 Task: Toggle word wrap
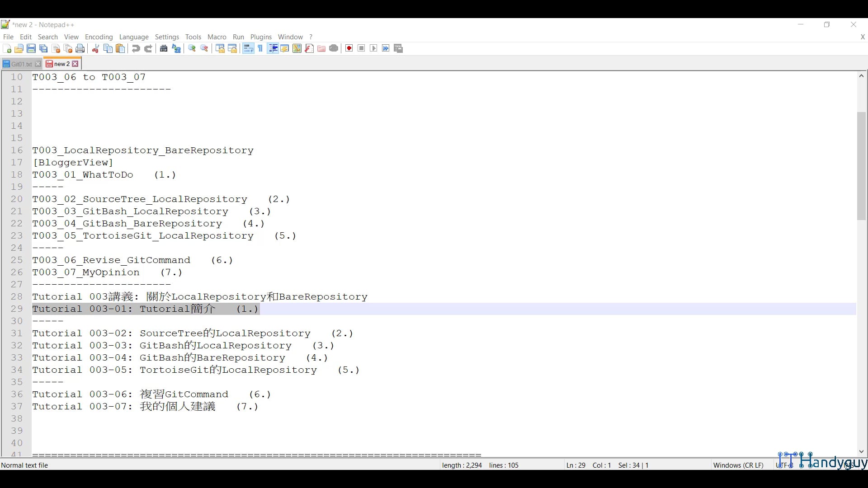point(248,48)
